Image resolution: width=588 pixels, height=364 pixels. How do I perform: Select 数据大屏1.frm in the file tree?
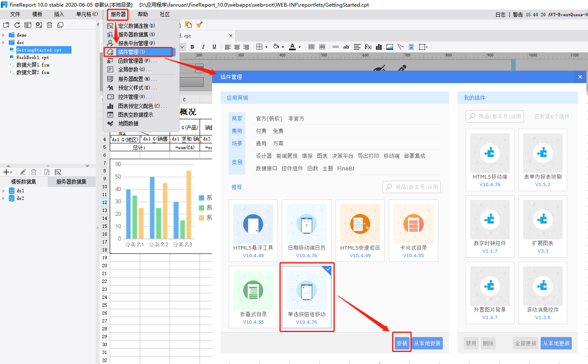pos(33,65)
